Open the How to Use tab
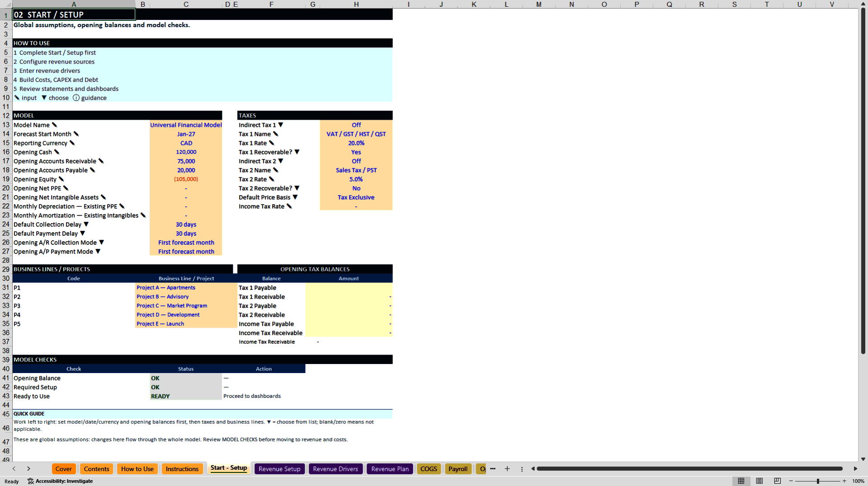This screenshot has width=868, height=486. [137, 469]
